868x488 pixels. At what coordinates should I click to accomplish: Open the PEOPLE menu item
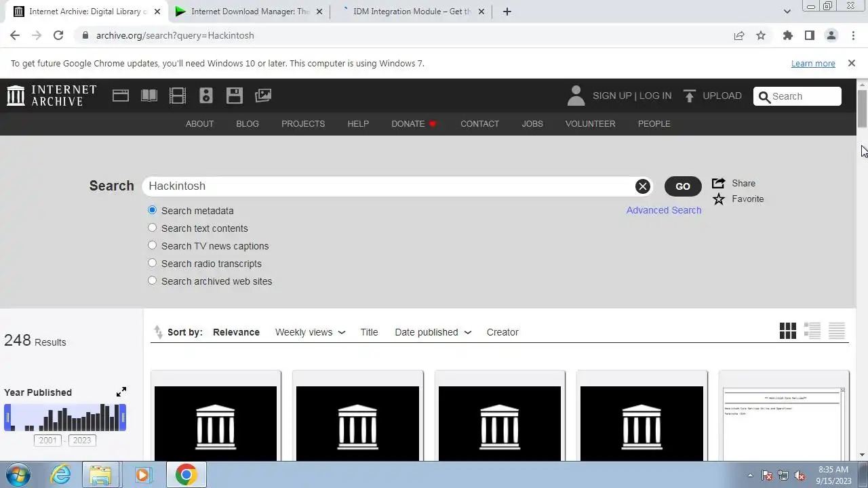point(654,123)
